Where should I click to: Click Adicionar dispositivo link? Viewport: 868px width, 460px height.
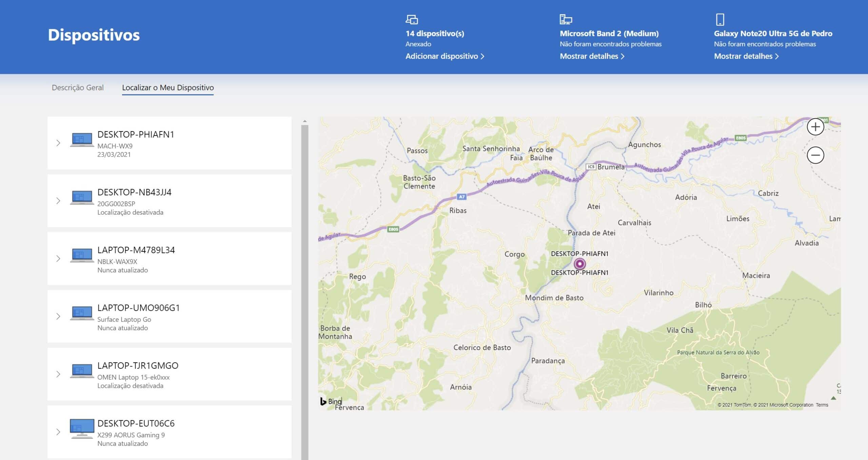(x=445, y=56)
